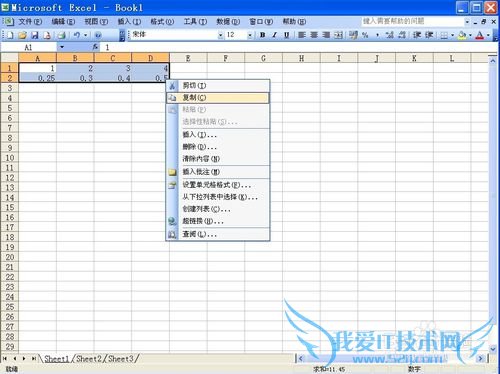Screen dimensions: 500x374
Task: Decrease the indent
Action: pyautogui.click(x=417, y=35)
